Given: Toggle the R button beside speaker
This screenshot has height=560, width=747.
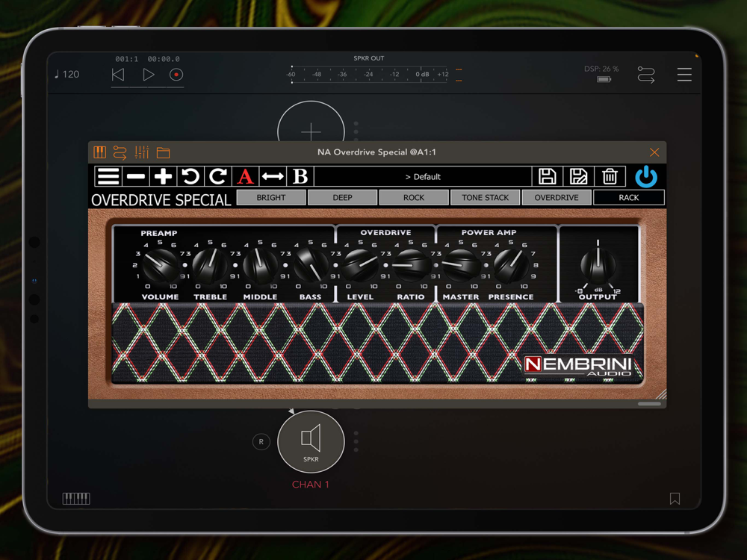Looking at the screenshot, I should pos(261,441).
